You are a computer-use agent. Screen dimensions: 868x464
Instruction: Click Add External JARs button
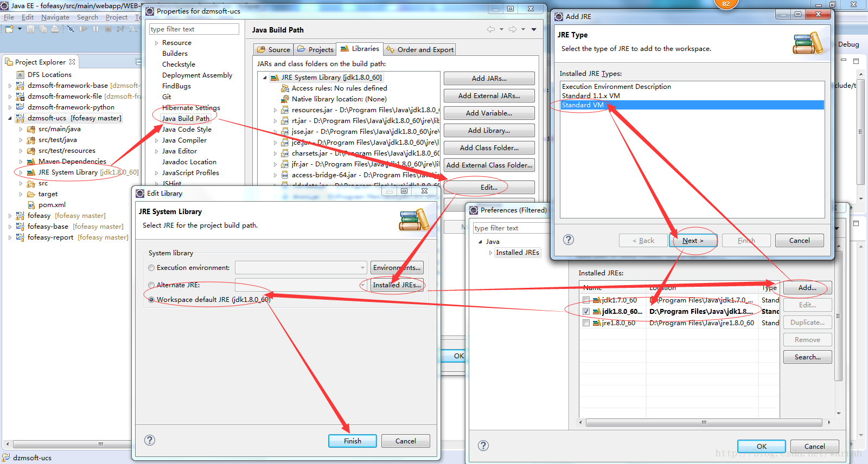[489, 95]
